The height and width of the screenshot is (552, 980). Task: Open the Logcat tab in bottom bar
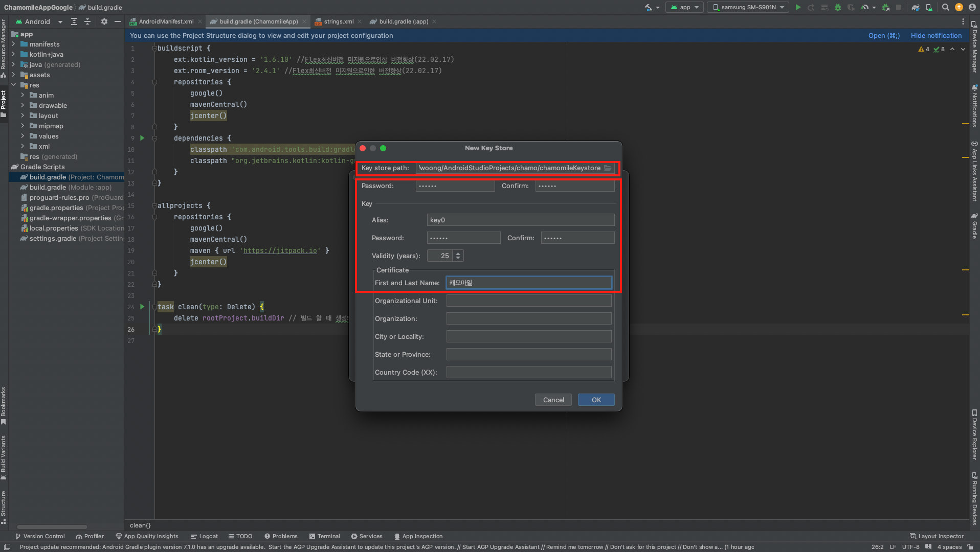tap(204, 536)
